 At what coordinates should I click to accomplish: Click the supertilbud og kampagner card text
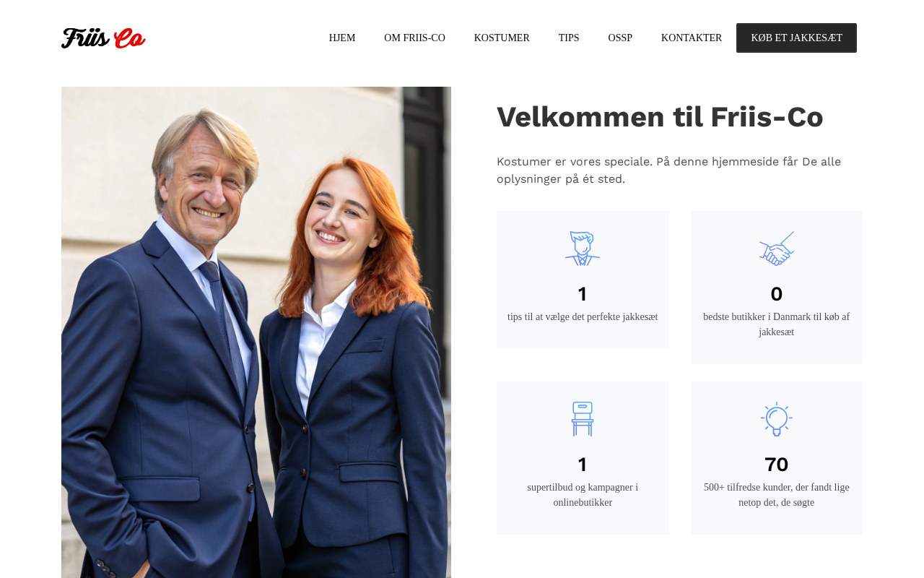(x=583, y=495)
